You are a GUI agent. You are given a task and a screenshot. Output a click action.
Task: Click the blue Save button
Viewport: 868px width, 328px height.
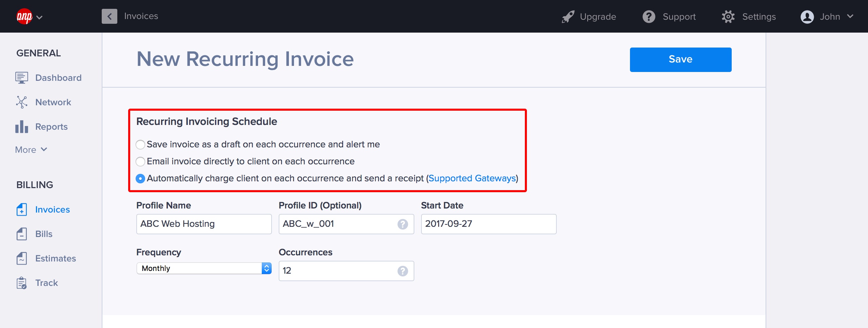(x=680, y=59)
